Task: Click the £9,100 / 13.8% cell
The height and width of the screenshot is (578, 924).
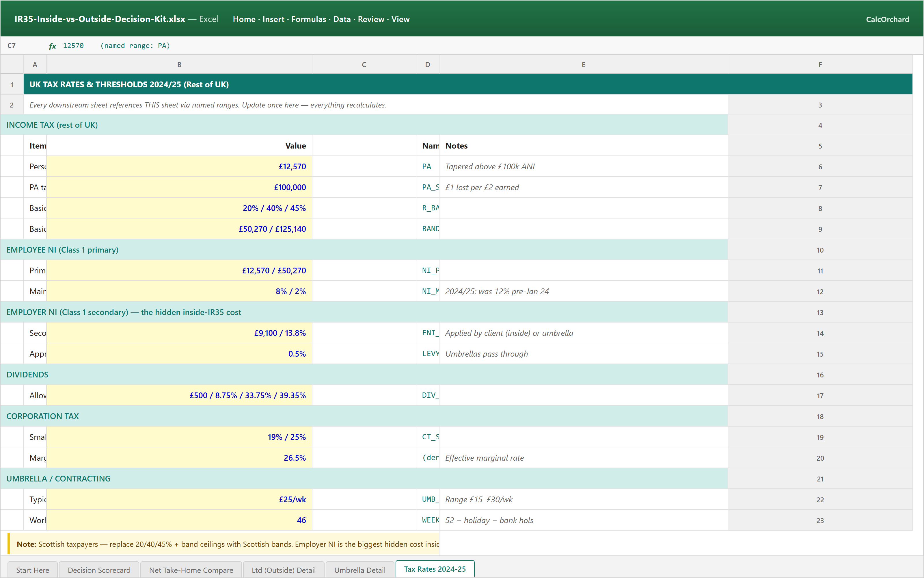Action: pyautogui.click(x=179, y=333)
